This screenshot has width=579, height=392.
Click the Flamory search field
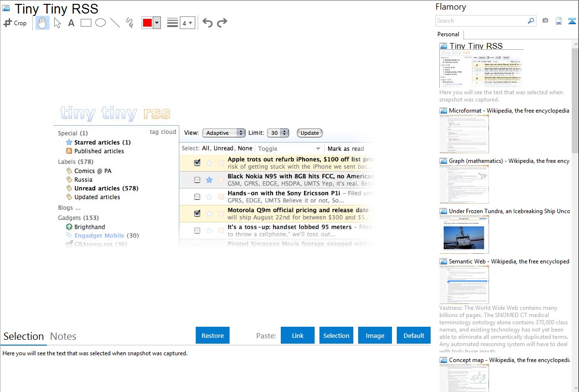[481, 21]
